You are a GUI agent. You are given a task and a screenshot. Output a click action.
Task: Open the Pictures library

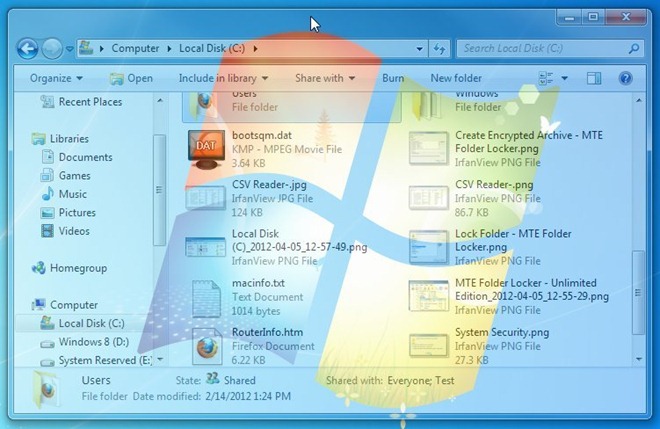tap(68, 213)
